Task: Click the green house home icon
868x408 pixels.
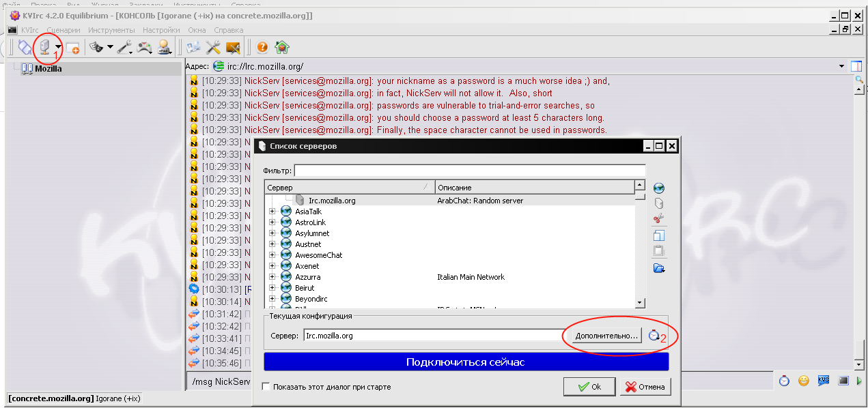Action: [x=282, y=47]
